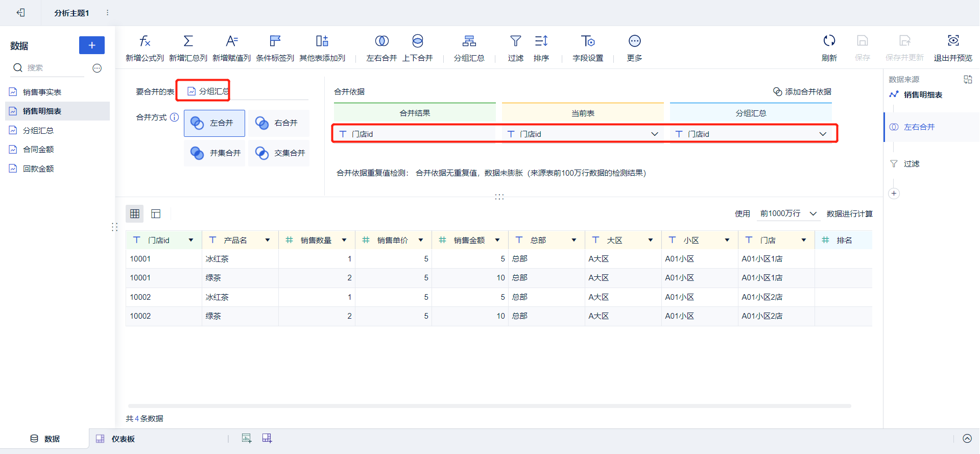This screenshot has width=980, height=454.
Task: Open the 产品名 column dropdown arrow
Action: tap(268, 240)
